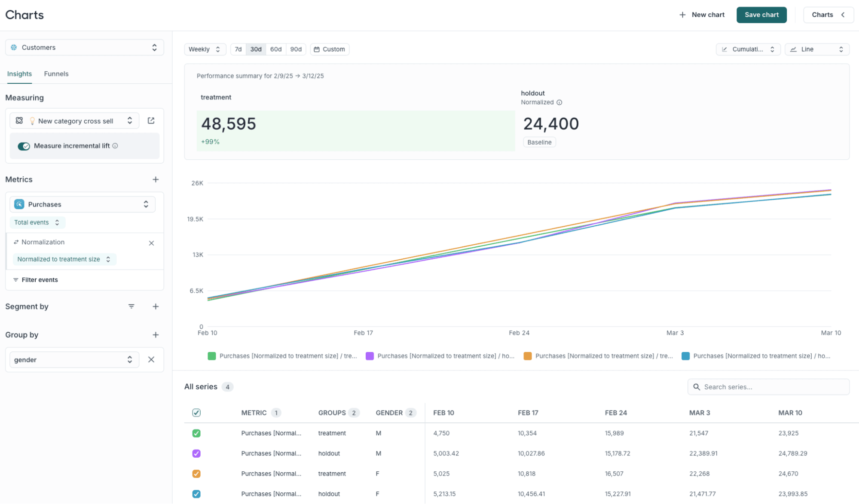This screenshot has width=859, height=504.
Task: Open the Weekly interval dropdown
Action: pyautogui.click(x=205, y=49)
